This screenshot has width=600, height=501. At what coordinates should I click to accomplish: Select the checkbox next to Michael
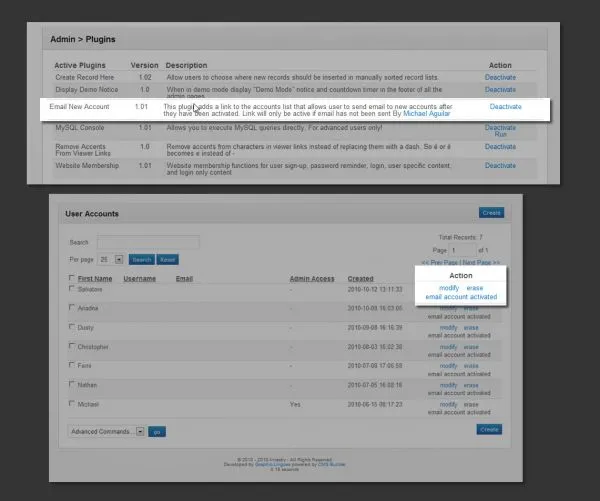click(71, 403)
